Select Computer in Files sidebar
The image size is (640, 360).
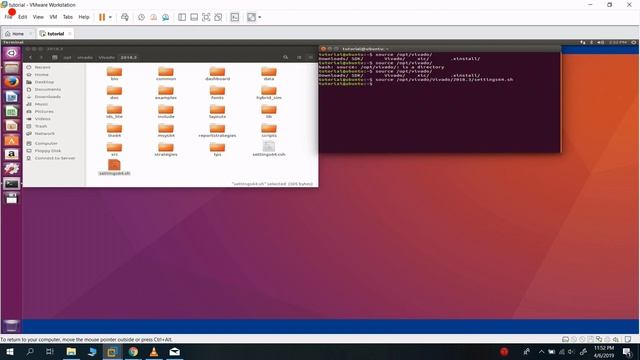pyautogui.click(x=46, y=143)
